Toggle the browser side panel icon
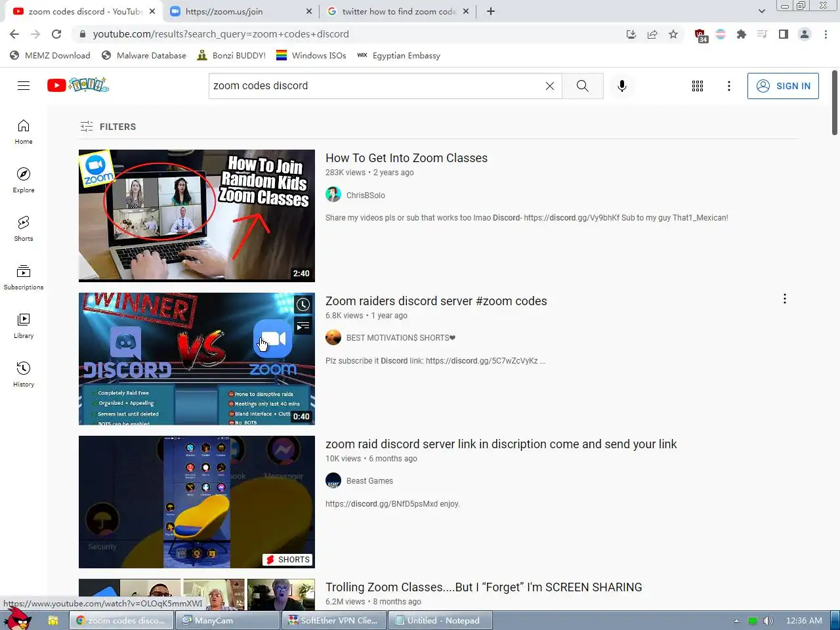Screen dimensions: 840x630 (784, 34)
